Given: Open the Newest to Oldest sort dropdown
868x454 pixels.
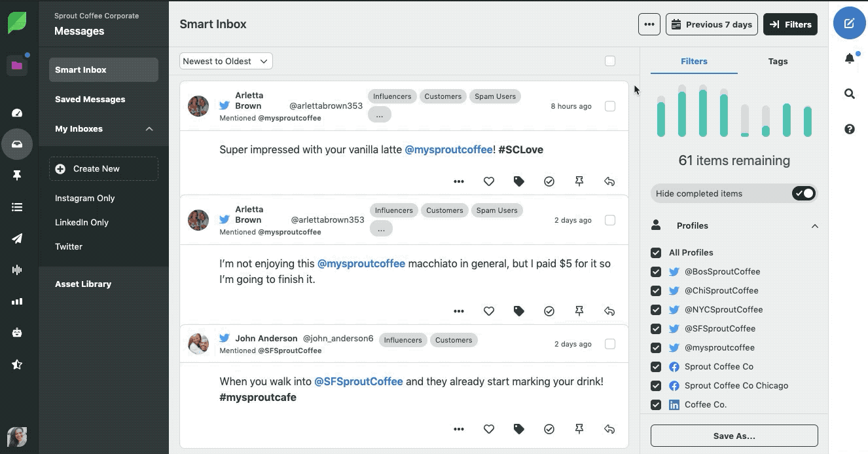Looking at the screenshot, I should click(x=226, y=61).
